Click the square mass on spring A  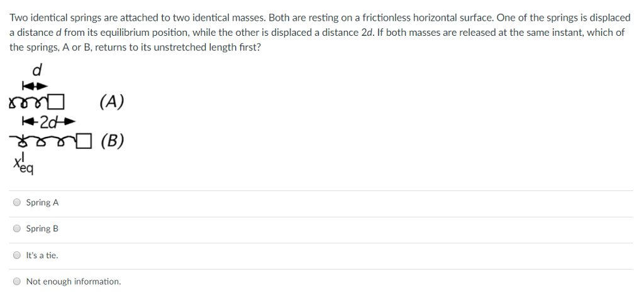click(58, 101)
